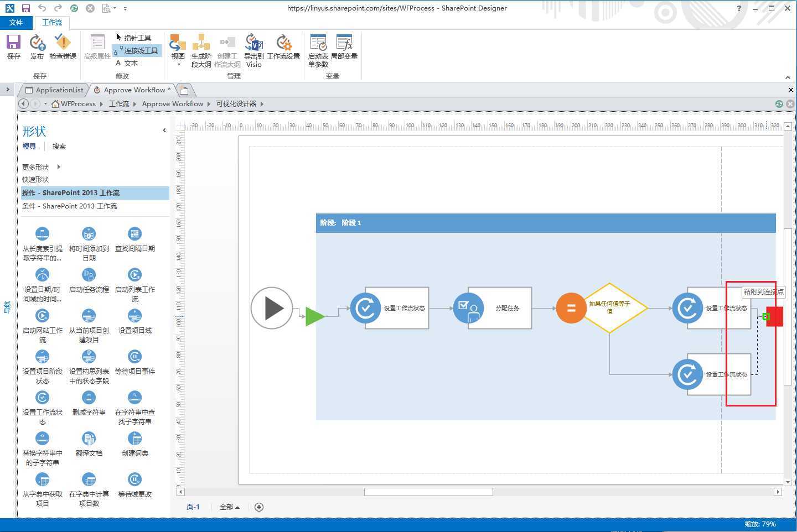Image resolution: width=797 pixels, height=532 pixels.
Task: Select 启动列表工作流 shape
Action: coord(134,285)
